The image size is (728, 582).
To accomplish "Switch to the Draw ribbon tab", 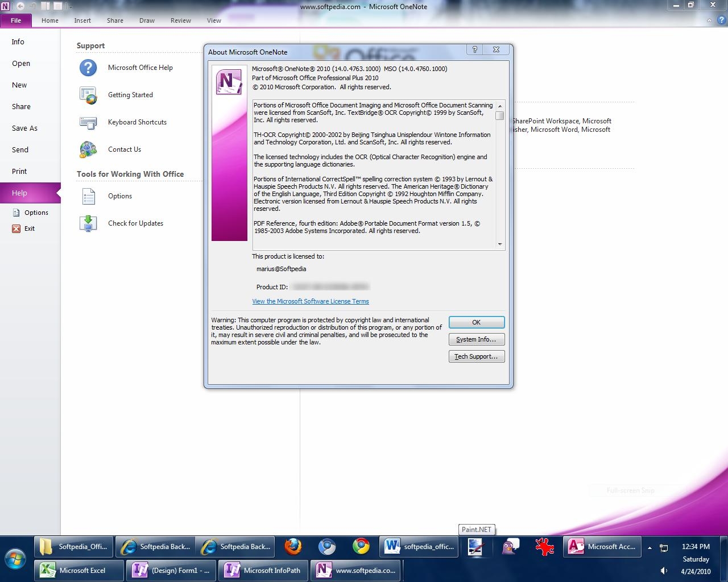I will tap(147, 20).
